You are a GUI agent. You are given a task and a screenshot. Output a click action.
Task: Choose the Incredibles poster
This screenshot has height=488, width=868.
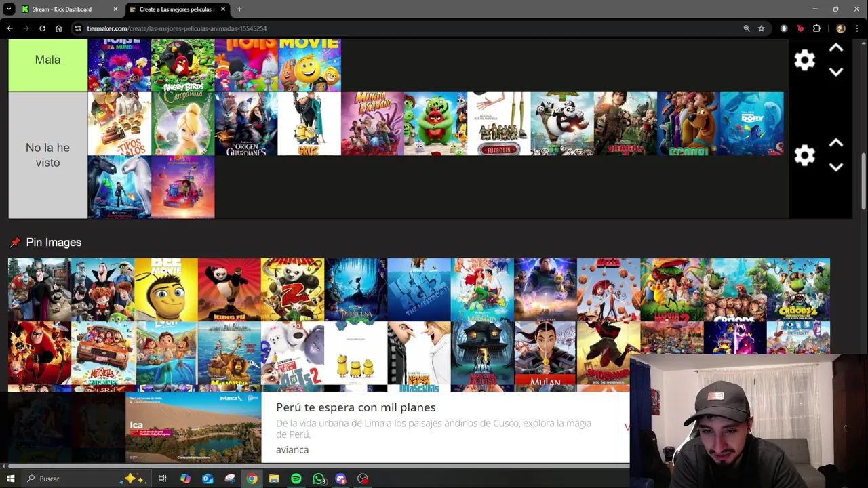point(39,353)
